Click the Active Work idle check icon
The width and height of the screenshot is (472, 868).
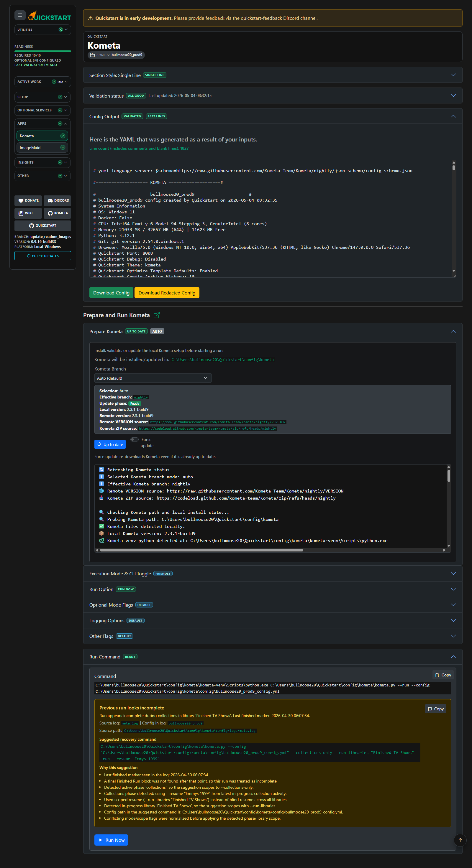(x=54, y=82)
